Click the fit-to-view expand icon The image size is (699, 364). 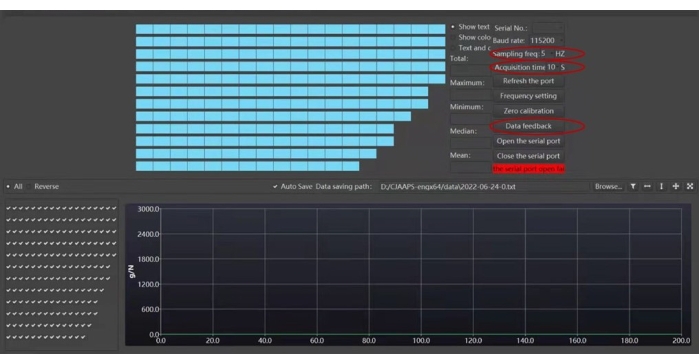tap(690, 186)
